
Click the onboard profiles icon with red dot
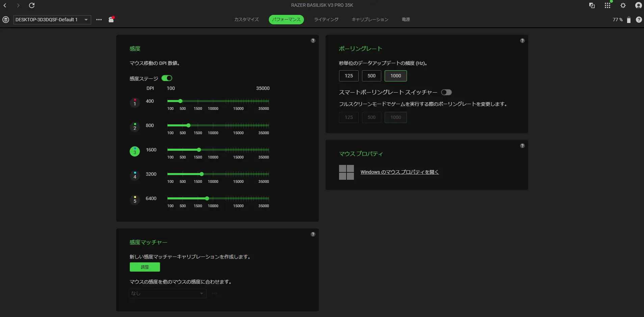[111, 19]
